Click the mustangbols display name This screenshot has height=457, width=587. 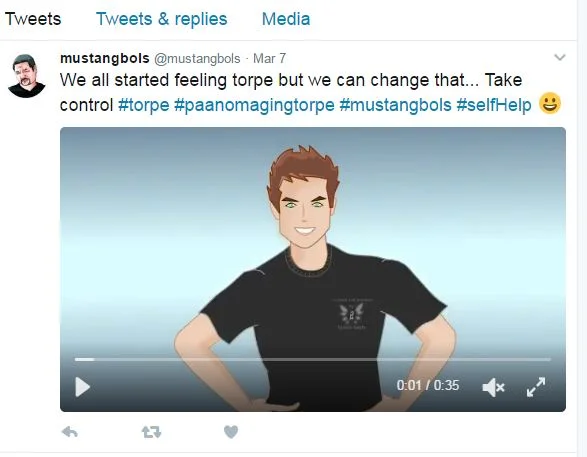click(105, 58)
